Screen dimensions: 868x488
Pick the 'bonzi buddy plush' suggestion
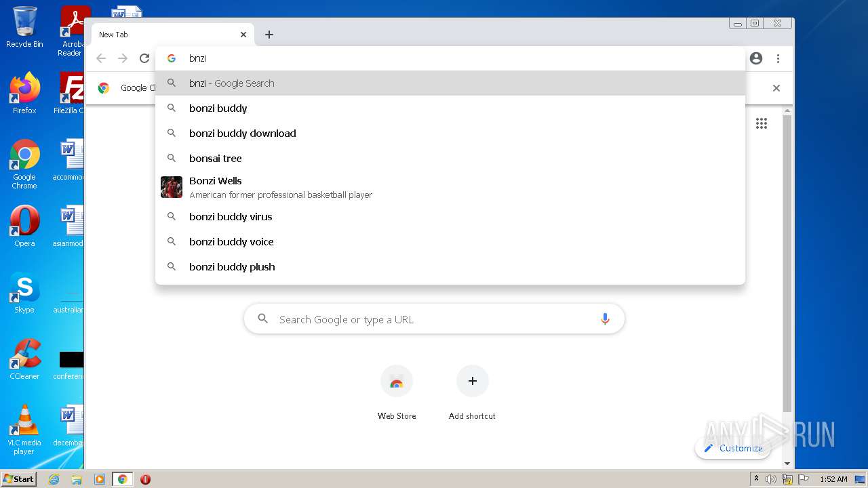(x=450, y=267)
